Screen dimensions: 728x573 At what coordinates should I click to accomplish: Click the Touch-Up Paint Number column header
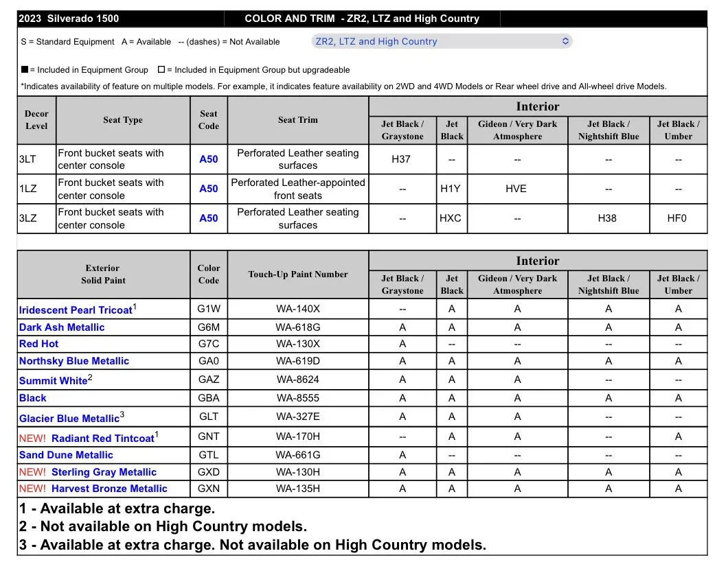coord(297,274)
